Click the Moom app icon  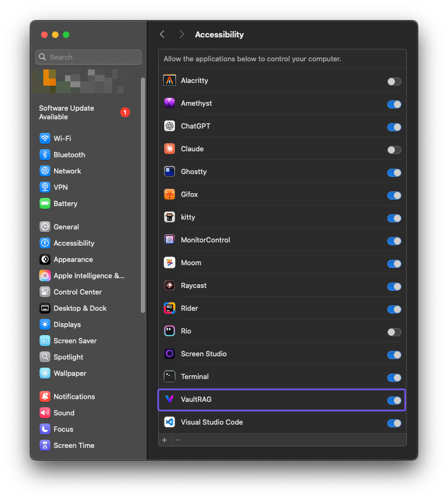pyautogui.click(x=170, y=263)
